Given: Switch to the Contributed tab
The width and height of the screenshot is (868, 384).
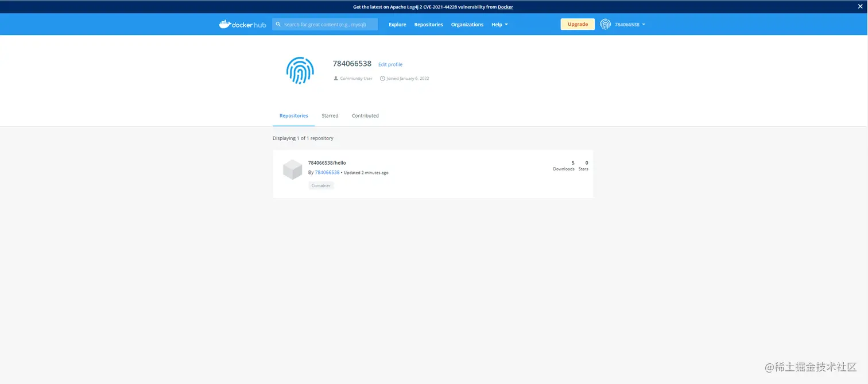Looking at the screenshot, I should pos(365,115).
